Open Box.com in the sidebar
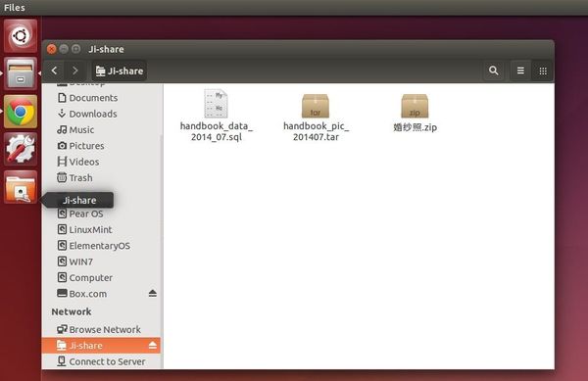This screenshot has height=381, width=588. 102,294
